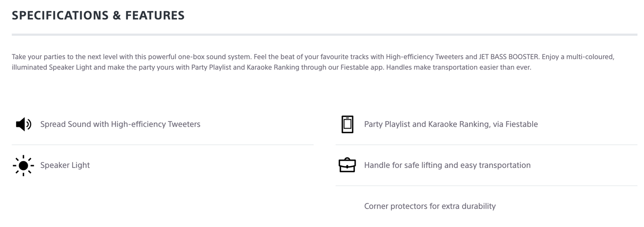Click "illuminated Speaker Light" in the description paragraph
This screenshot has height=227, width=644.
(x=50, y=68)
